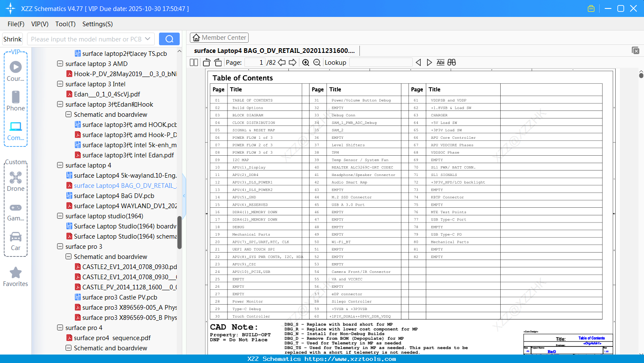
Task: Click the document viewer scrollbar thumb
Action: coord(641,75)
